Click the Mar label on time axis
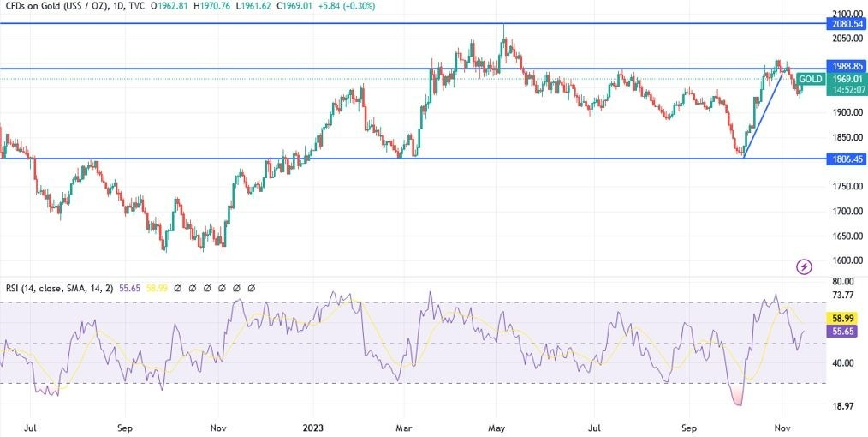The height and width of the screenshot is (437, 868). (403, 428)
